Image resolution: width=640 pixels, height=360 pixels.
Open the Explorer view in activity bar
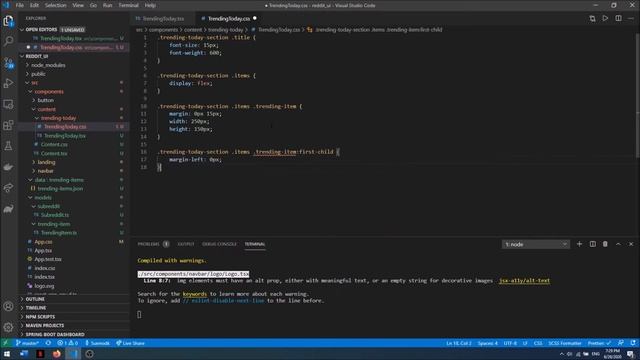[x=8, y=20]
